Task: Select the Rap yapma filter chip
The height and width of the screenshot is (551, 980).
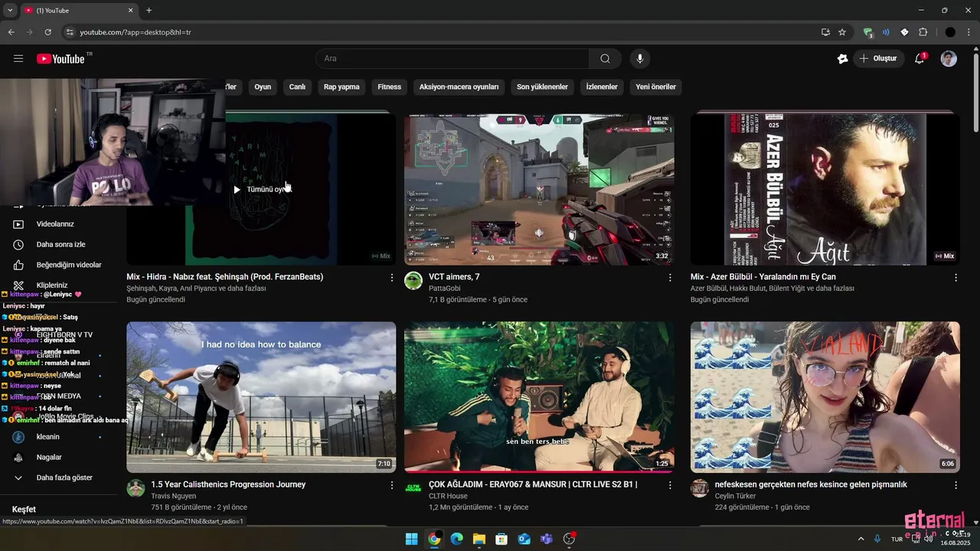Action: (x=341, y=86)
